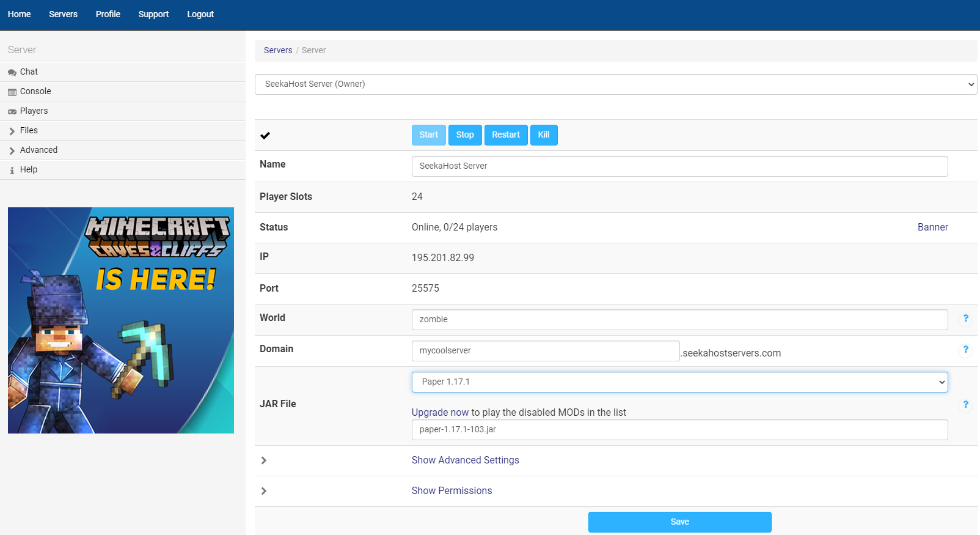Image resolution: width=980 pixels, height=535 pixels.
Task: Click the status text Online, 0/24 players
Action: tap(455, 227)
